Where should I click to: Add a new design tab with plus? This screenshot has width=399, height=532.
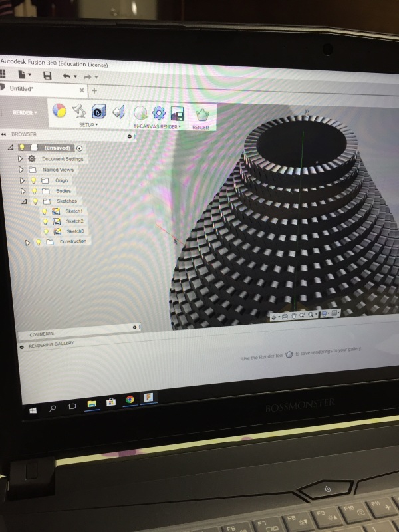[94, 90]
